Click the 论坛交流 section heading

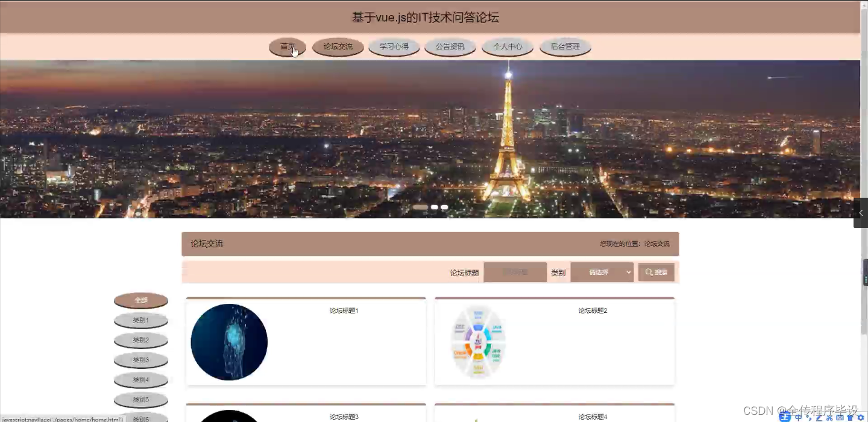[207, 244]
